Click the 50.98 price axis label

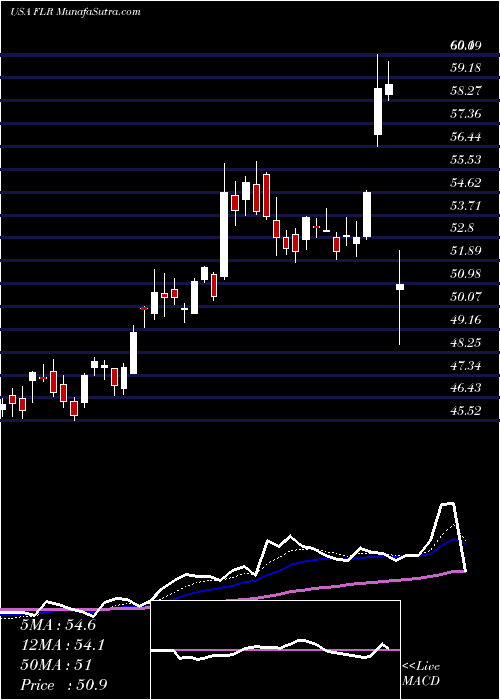click(466, 273)
